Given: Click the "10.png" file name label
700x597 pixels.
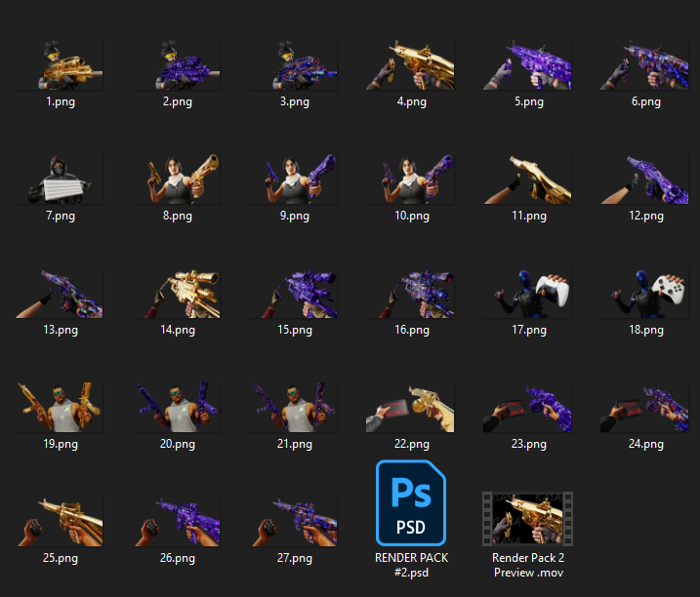Looking at the screenshot, I should (412, 216).
